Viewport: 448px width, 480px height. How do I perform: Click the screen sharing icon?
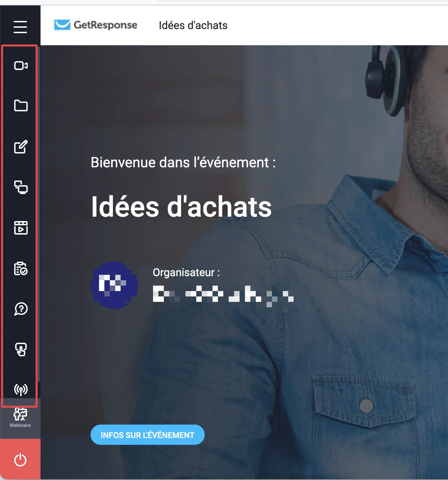click(x=21, y=187)
